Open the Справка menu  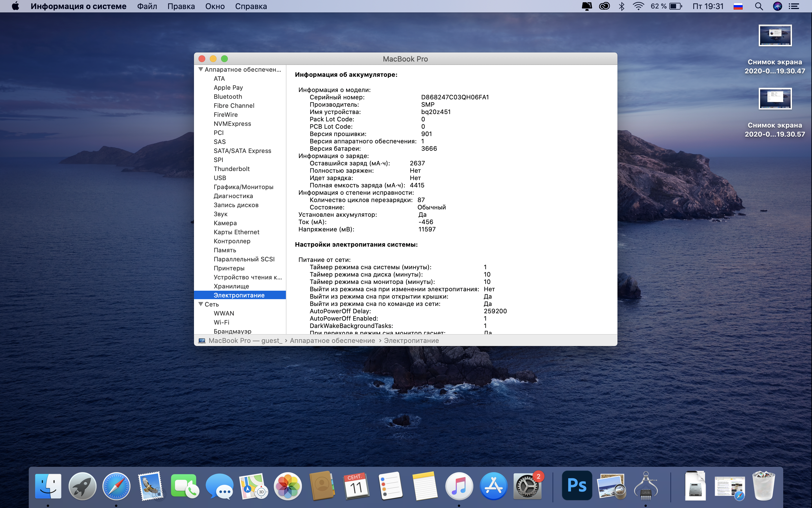pos(251,6)
